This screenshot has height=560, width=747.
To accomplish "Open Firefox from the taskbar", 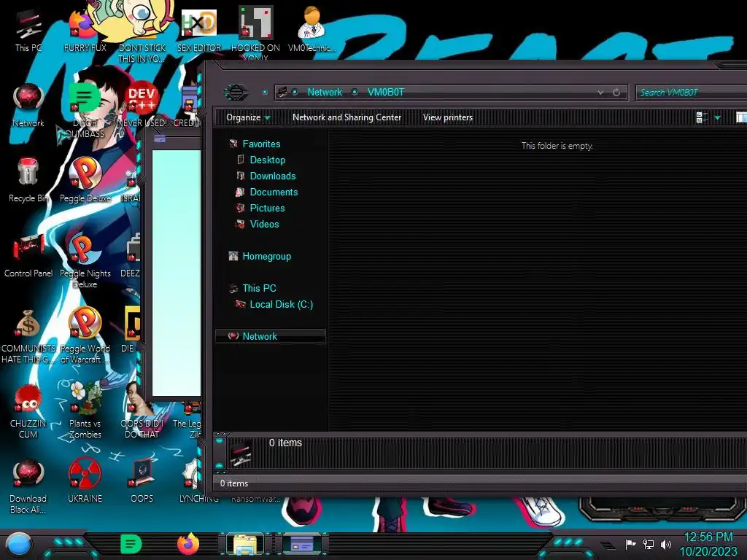I will (188, 544).
